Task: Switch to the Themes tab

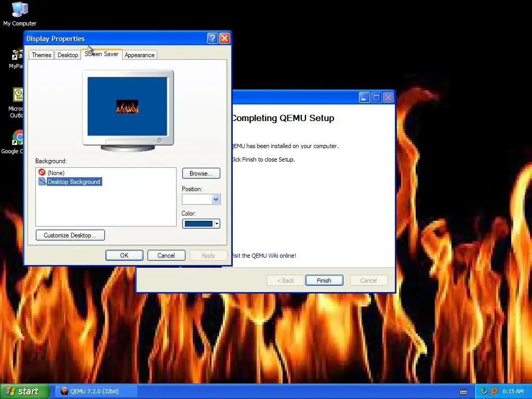Action: tap(42, 55)
